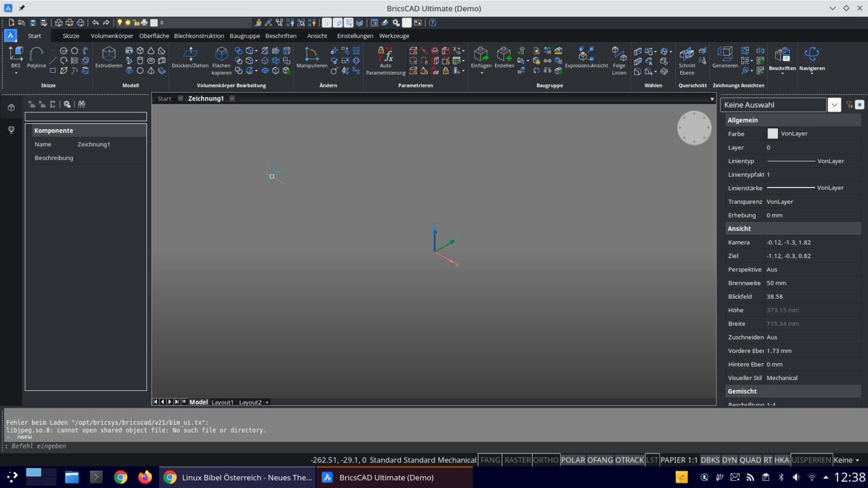Toggle ORTHO mode in the status bar
868x488 pixels.
pyautogui.click(x=545, y=460)
